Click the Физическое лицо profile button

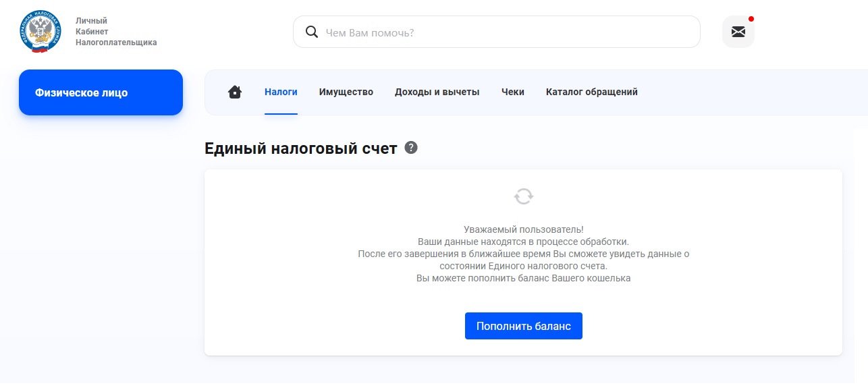point(101,92)
